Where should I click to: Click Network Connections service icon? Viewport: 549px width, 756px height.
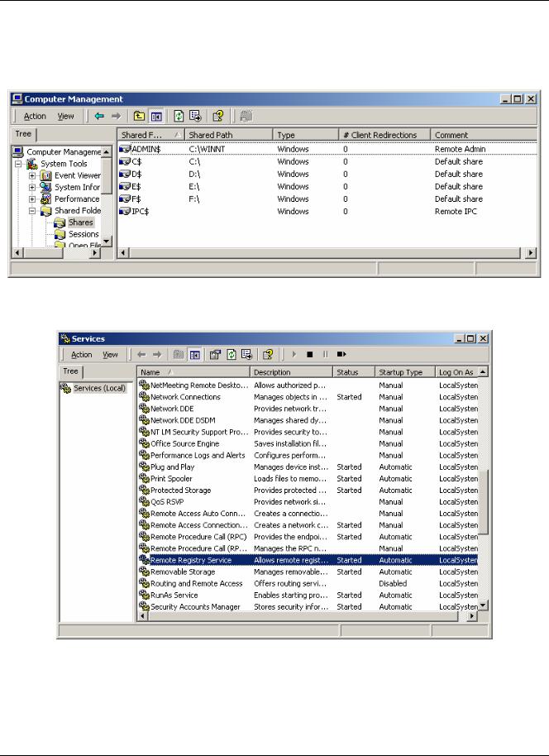144,397
